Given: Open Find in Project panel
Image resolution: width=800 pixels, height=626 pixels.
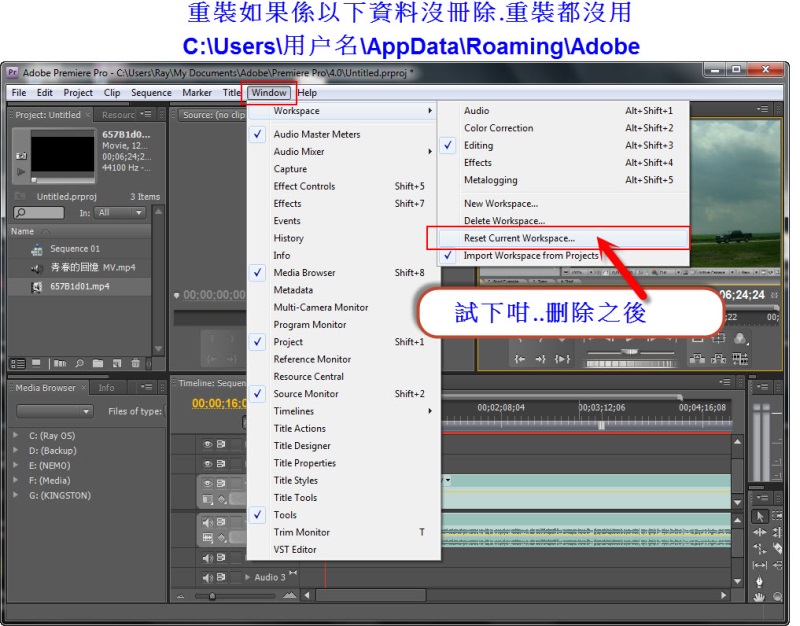Looking at the screenshot, I should tap(79, 363).
